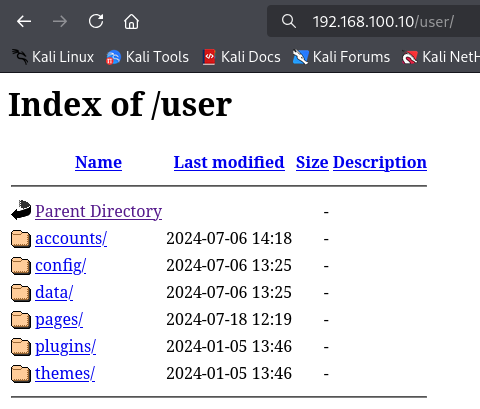Click the Parent Directory back-arrow icon
The image size is (480, 409).
pyautogui.click(x=21, y=210)
